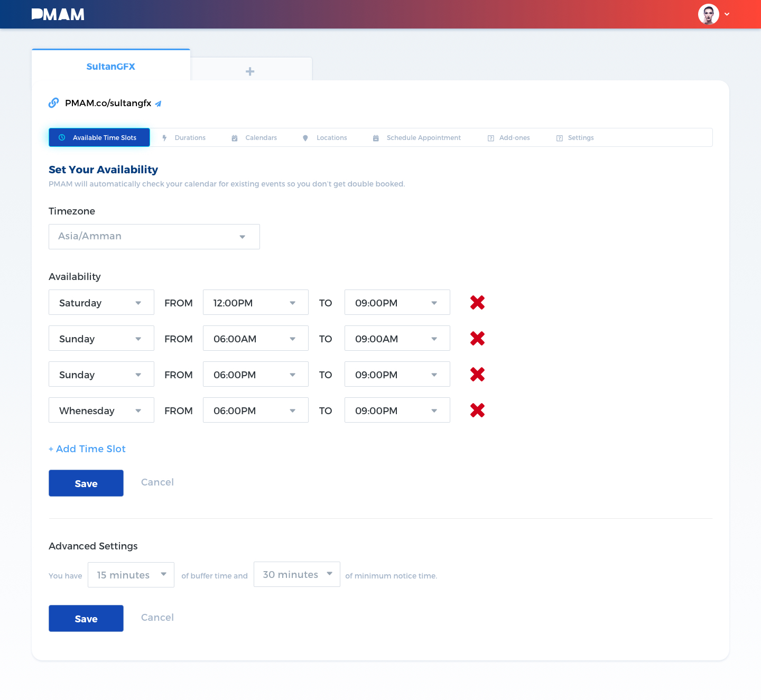Screen dimensions: 761x700
Task: Delete the Saturday time slot
Action: (x=477, y=303)
